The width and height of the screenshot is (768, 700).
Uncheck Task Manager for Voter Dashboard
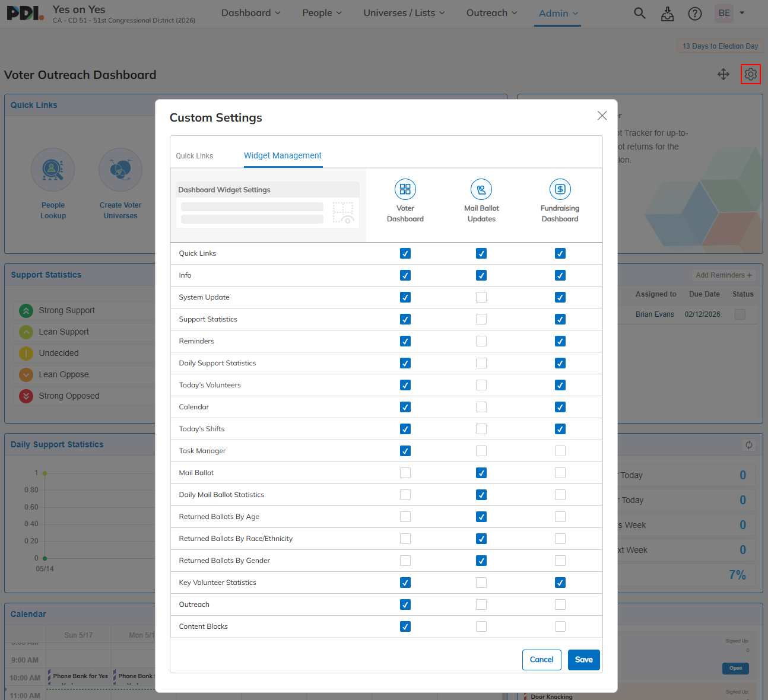pos(405,451)
